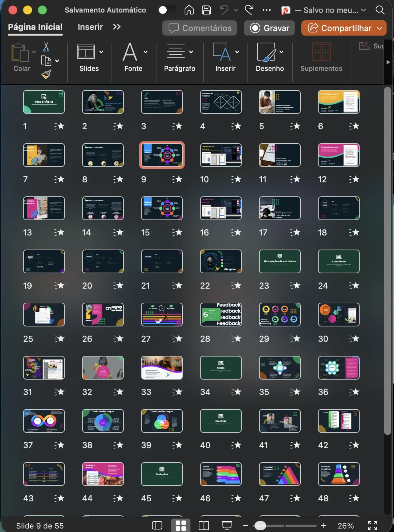Expand the Fonte dropdown arrow

click(145, 52)
